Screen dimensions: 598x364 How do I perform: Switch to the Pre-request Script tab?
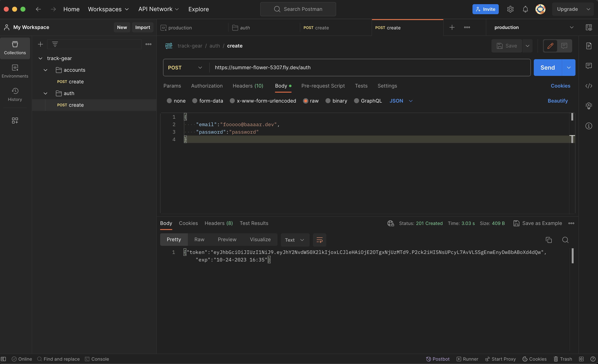[x=323, y=86]
